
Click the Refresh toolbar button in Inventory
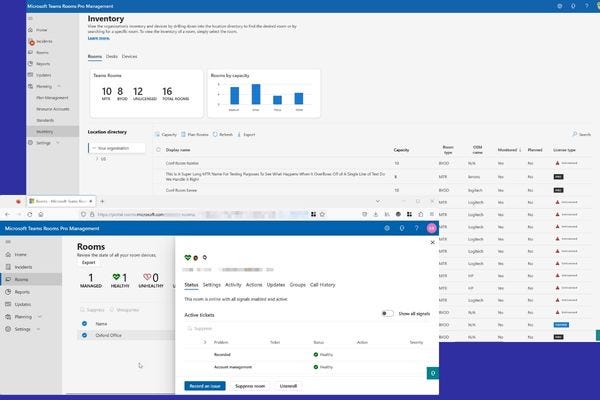(223, 135)
